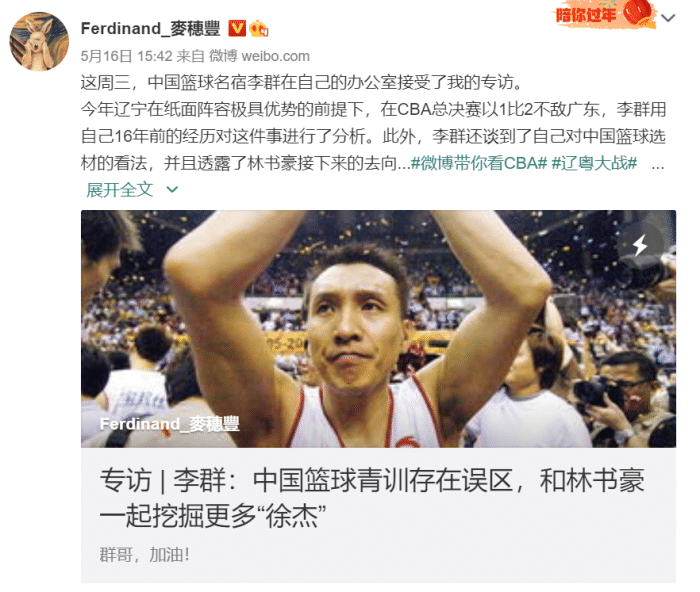
Task: Open Ferdinand's rabbit avatar profile picture
Action: 39,42
